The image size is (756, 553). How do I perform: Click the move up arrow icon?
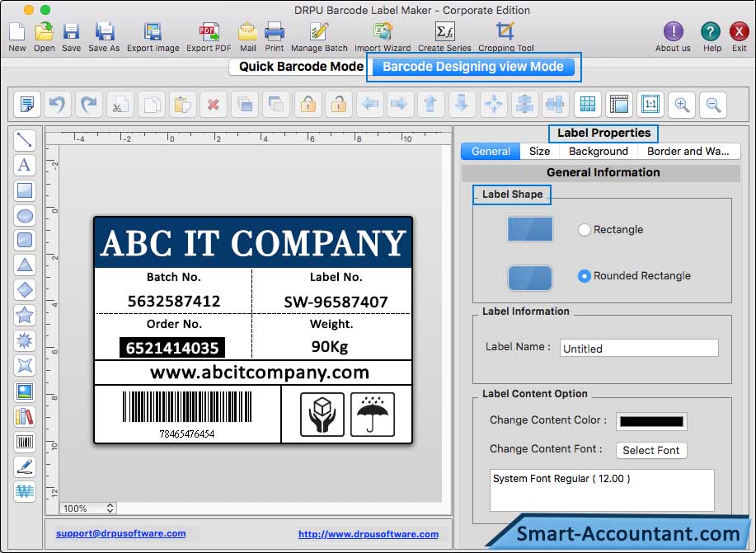(430, 104)
